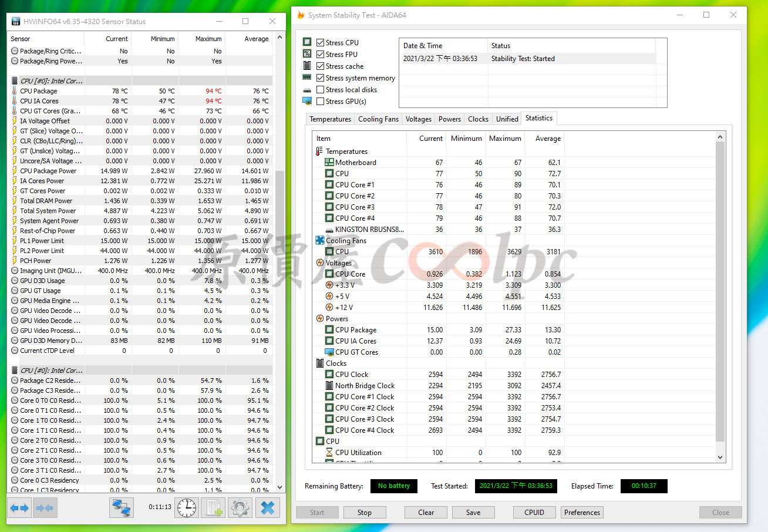Click the thermometer icon beside CPU Package in HWiNFO
The image size is (768, 532).
tap(15, 91)
